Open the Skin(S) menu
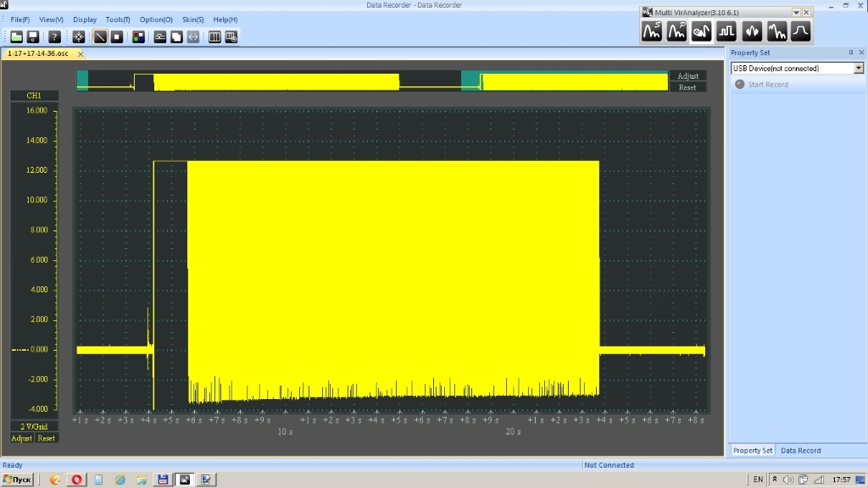 (x=193, y=19)
